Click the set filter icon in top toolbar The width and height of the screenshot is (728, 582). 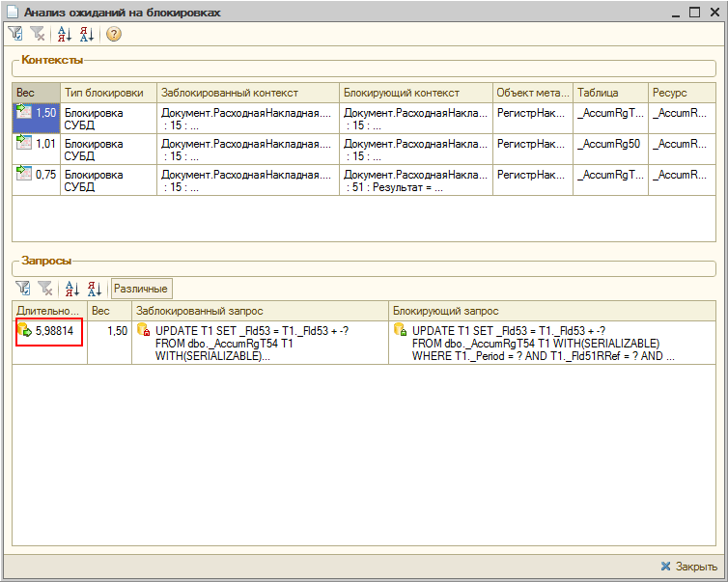pyautogui.click(x=15, y=34)
